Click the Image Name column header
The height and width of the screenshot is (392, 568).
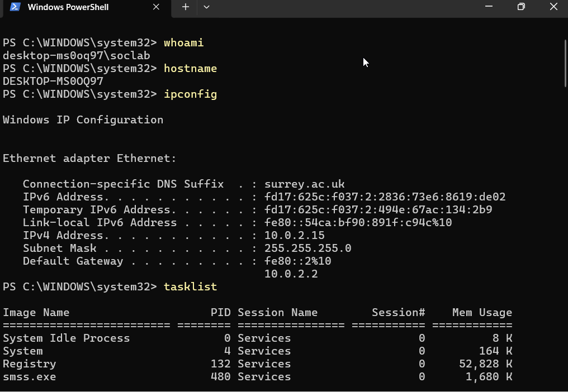36,312
